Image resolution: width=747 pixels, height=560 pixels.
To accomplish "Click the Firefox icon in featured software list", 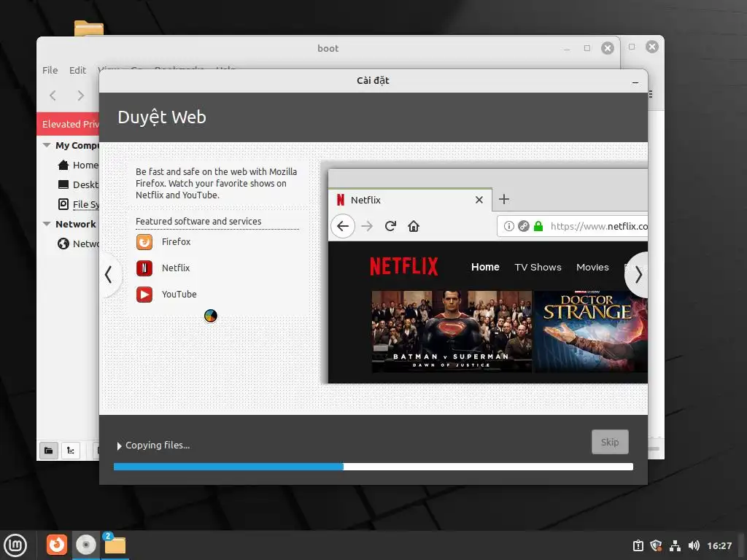I will pyautogui.click(x=144, y=242).
